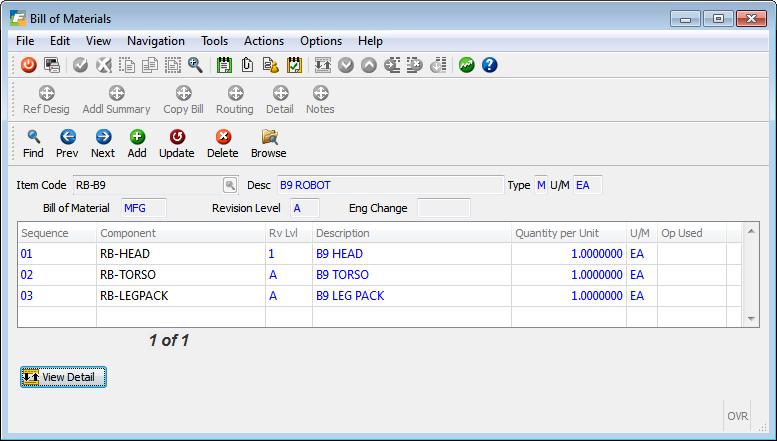
Task: Open Browse folder icon
Action: click(268, 137)
